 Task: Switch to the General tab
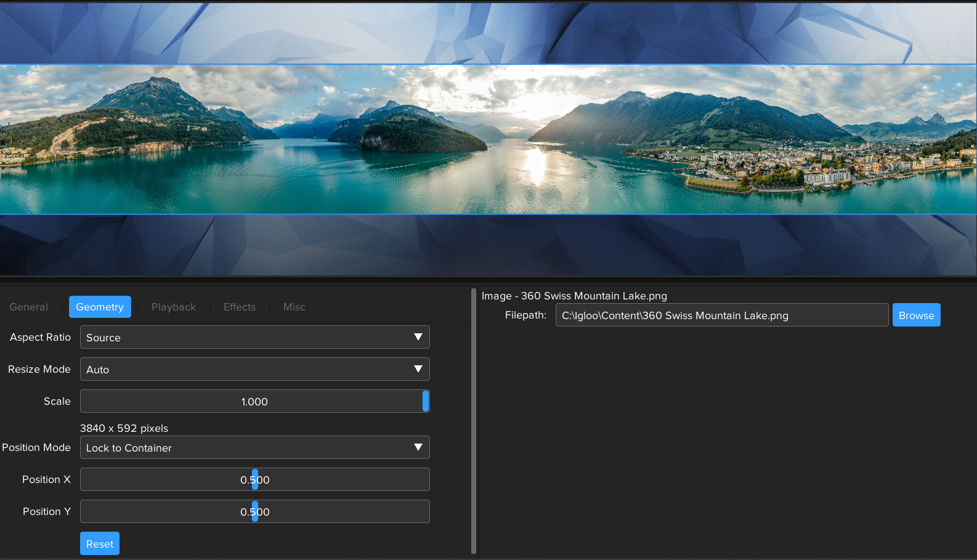29,307
